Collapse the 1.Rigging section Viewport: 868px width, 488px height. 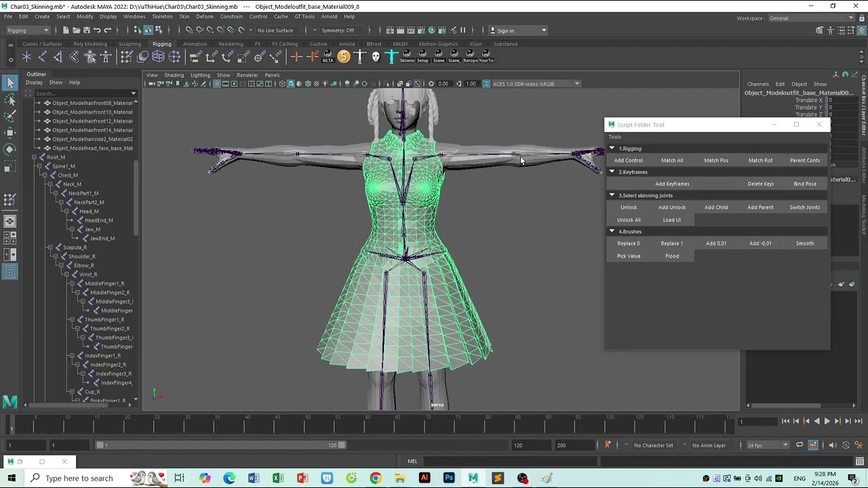pos(612,148)
